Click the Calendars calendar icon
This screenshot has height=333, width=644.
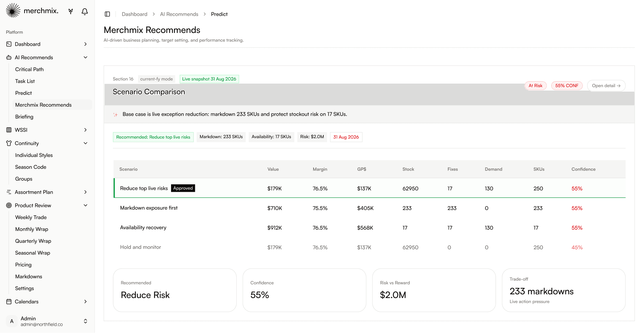point(9,302)
